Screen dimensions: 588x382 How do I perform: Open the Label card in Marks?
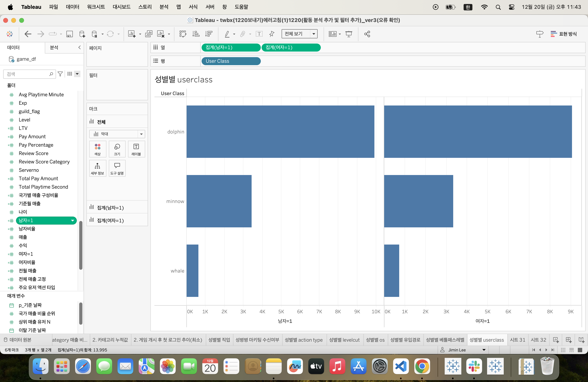click(x=136, y=149)
